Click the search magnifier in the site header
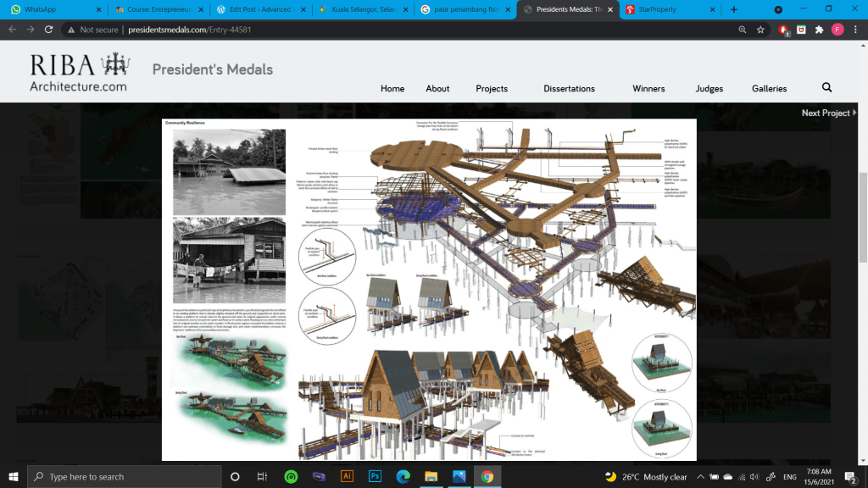The width and height of the screenshot is (868, 488). [826, 87]
